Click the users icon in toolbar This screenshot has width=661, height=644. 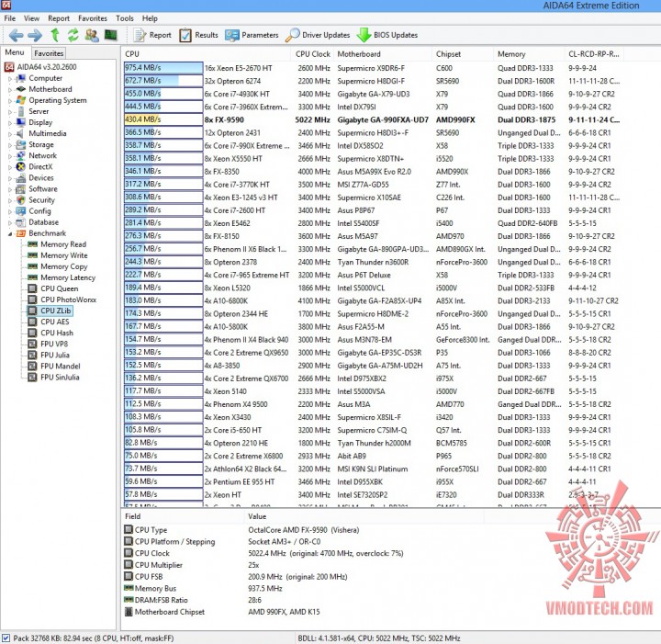click(x=92, y=35)
